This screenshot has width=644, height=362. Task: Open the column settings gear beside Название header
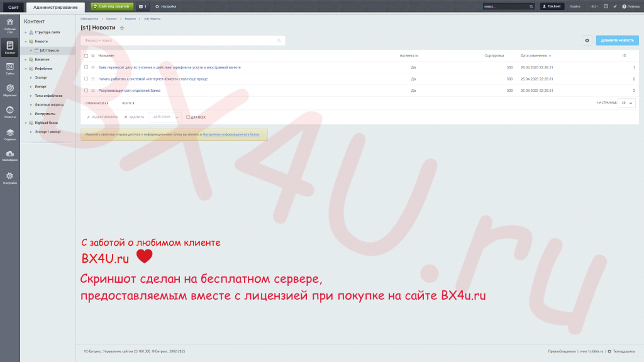tap(93, 56)
